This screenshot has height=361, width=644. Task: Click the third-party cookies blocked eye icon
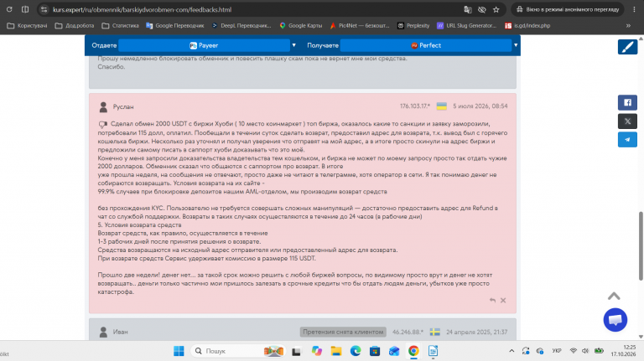point(482,9)
